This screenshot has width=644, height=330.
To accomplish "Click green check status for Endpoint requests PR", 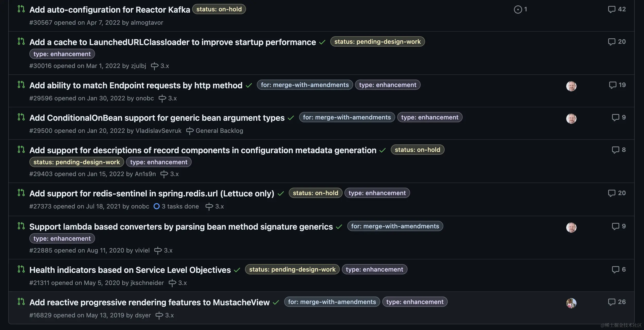I will pyautogui.click(x=249, y=85).
